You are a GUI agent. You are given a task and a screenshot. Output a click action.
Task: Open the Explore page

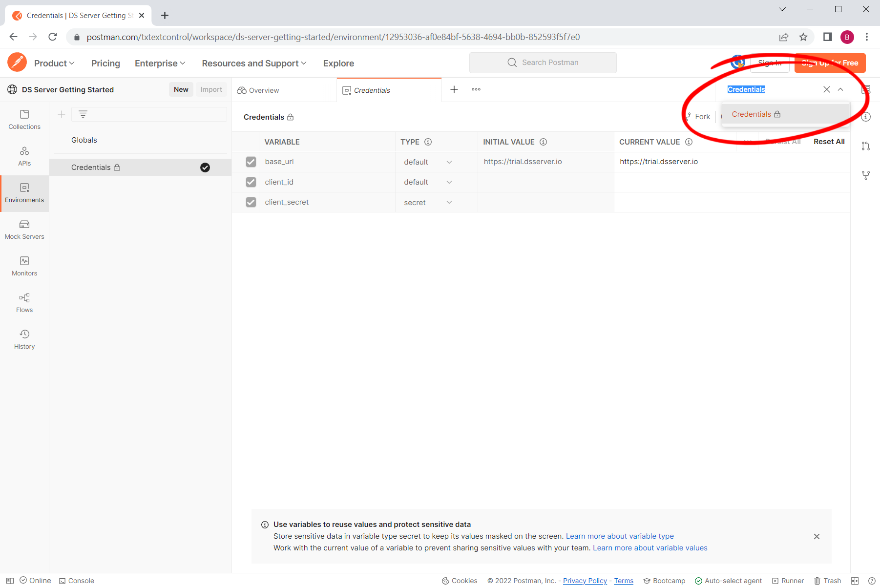338,63
